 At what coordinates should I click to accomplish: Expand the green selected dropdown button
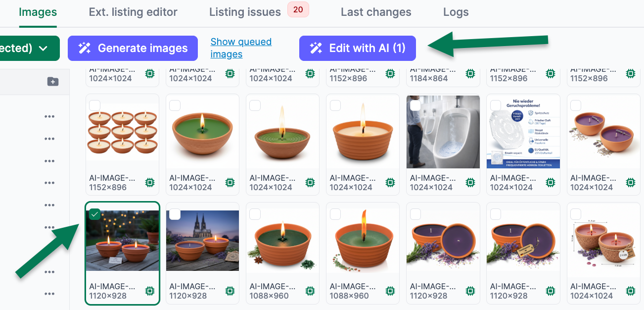[30, 48]
